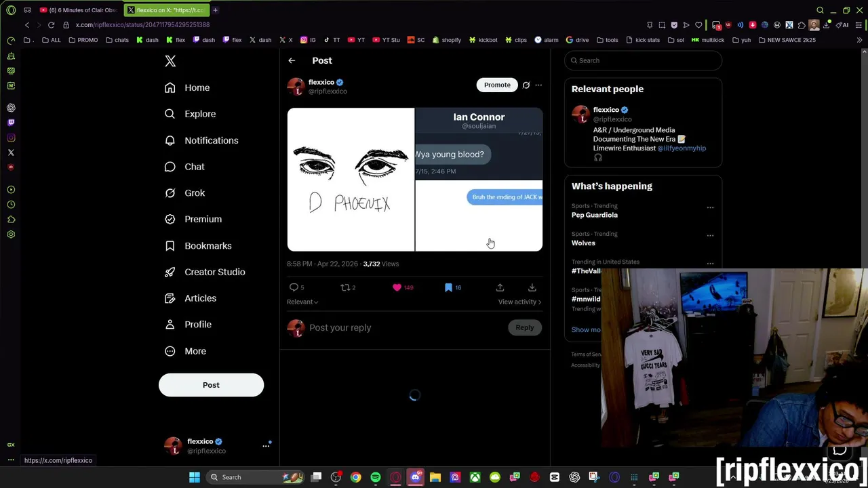Open the kickbot bookmark
This screenshot has width=868, height=488.
coord(484,40)
